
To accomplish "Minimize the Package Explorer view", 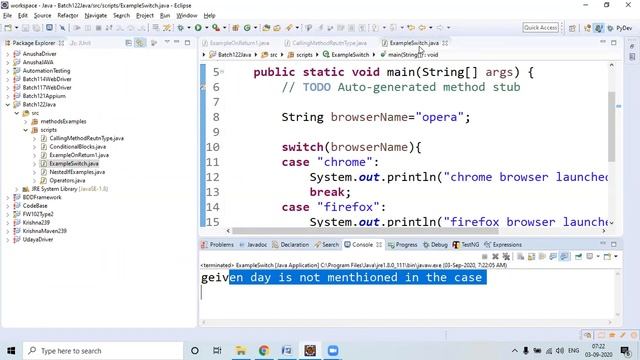I will 177,42.
